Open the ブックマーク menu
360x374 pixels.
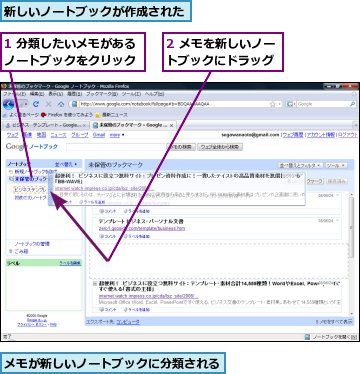(102, 94)
